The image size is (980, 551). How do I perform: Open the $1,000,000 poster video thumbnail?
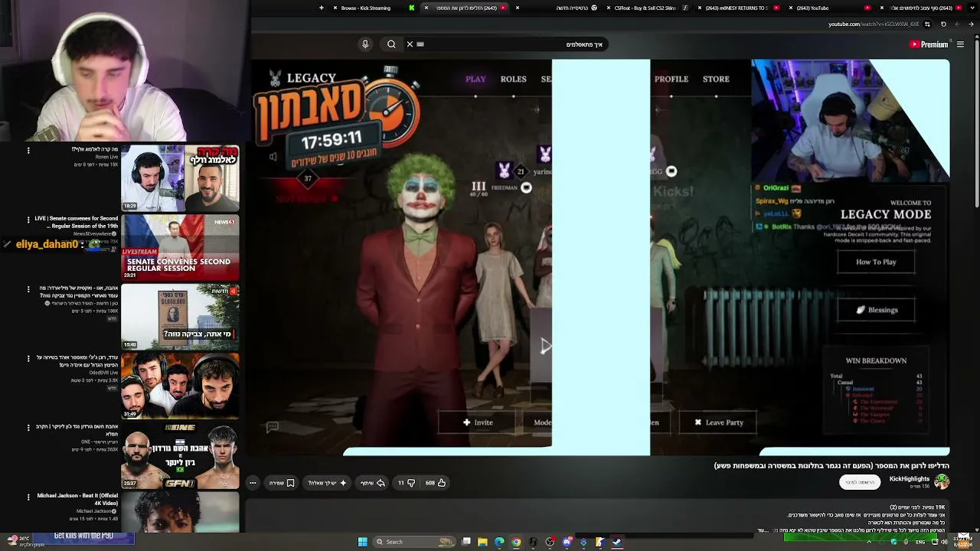[x=180, y=317]
